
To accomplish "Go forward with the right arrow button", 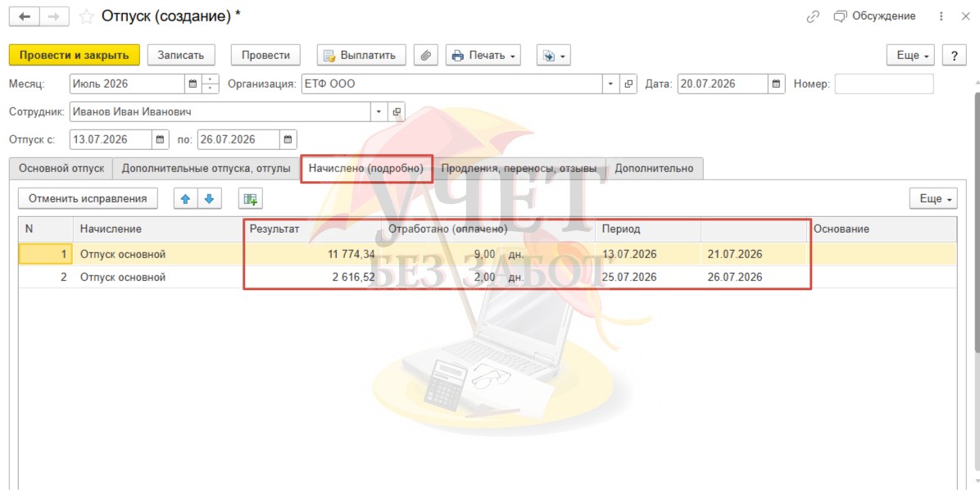I will pos(54,17).
